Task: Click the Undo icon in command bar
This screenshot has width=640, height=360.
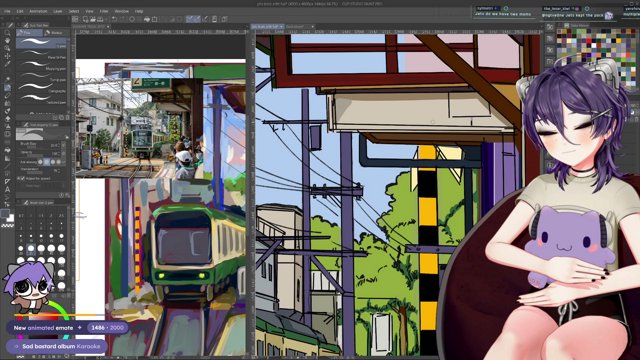Action: click(x=114, y=19)
